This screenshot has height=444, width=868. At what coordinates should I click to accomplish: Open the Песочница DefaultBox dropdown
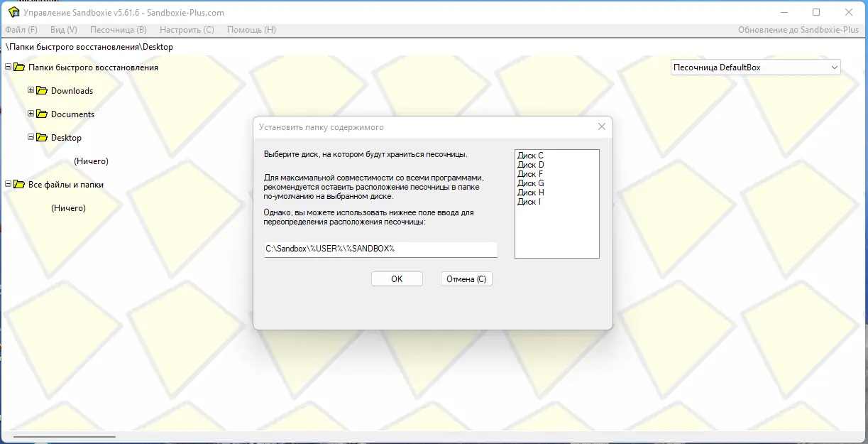point(756,67)
